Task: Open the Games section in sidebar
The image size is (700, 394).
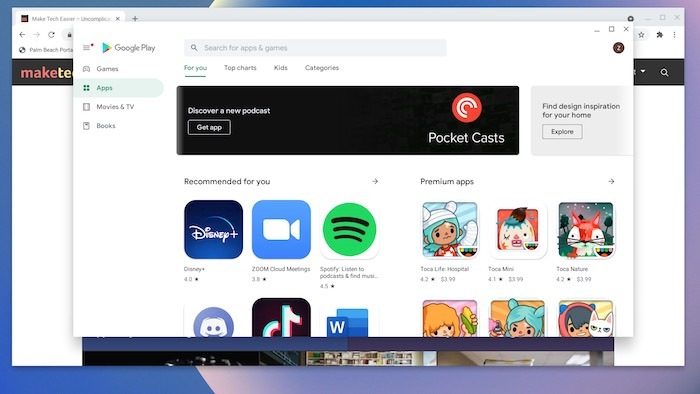Action: coord(108,69)
